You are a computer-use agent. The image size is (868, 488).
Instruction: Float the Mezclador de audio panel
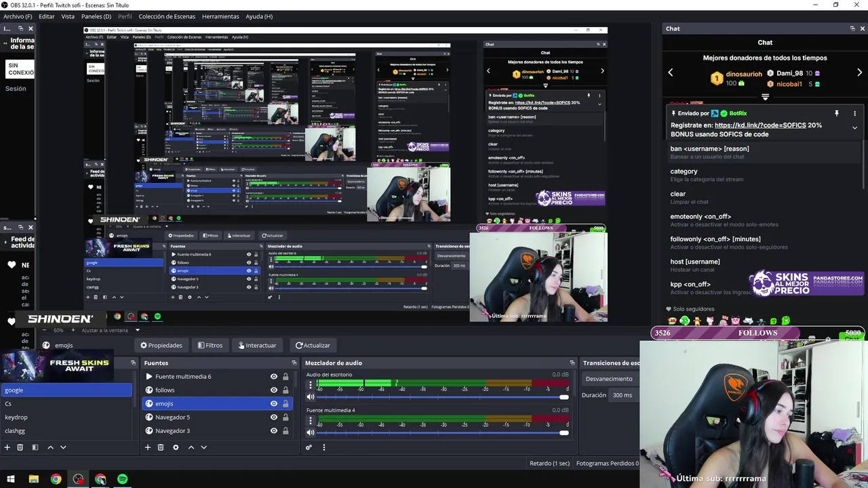coord(572,363)
